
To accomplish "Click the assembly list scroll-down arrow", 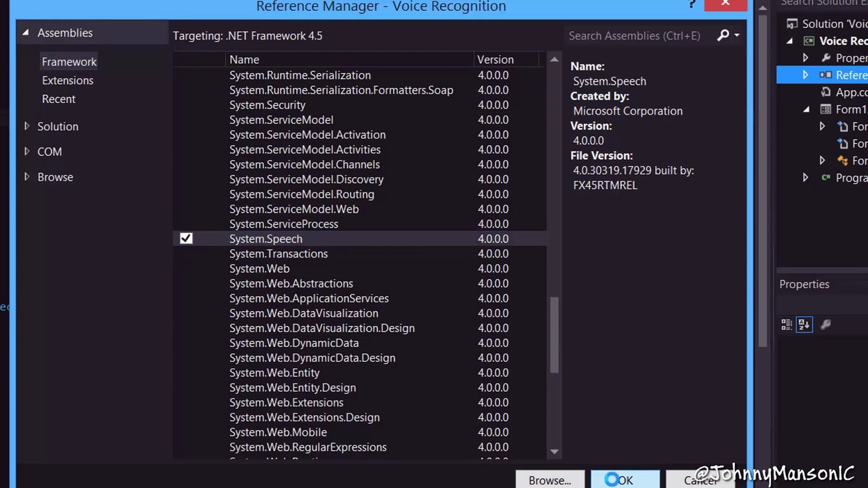I will click(x=554, y=451).
